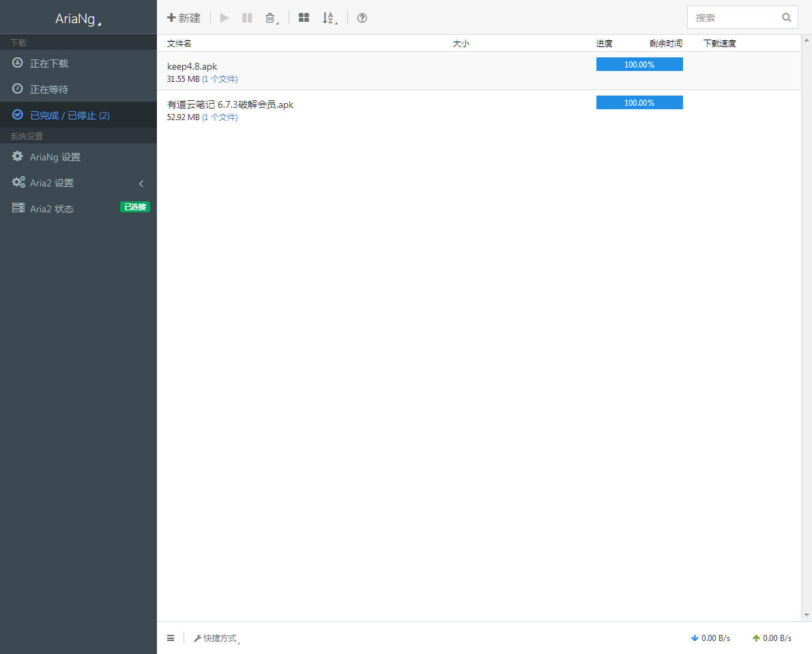The width and height of the screenshot is (812, 654).
Task: Pause the selected task with the pause icon
Action: click(247, 18)
